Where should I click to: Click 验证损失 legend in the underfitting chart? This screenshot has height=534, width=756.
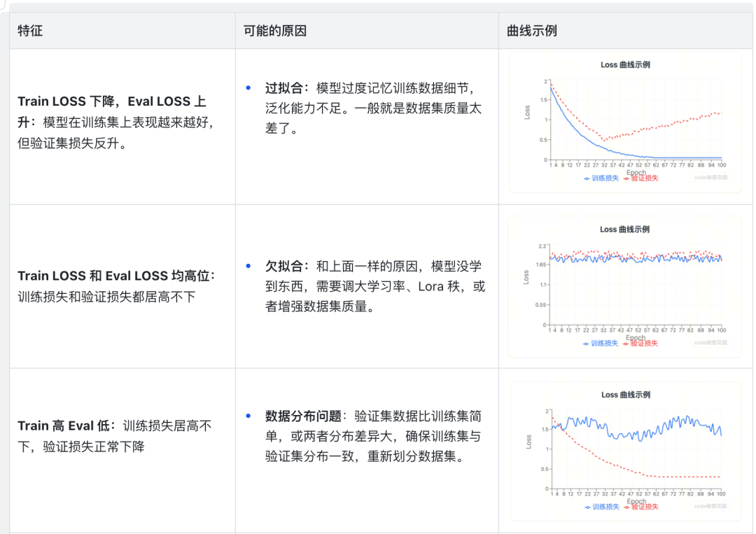pos(640,344)
